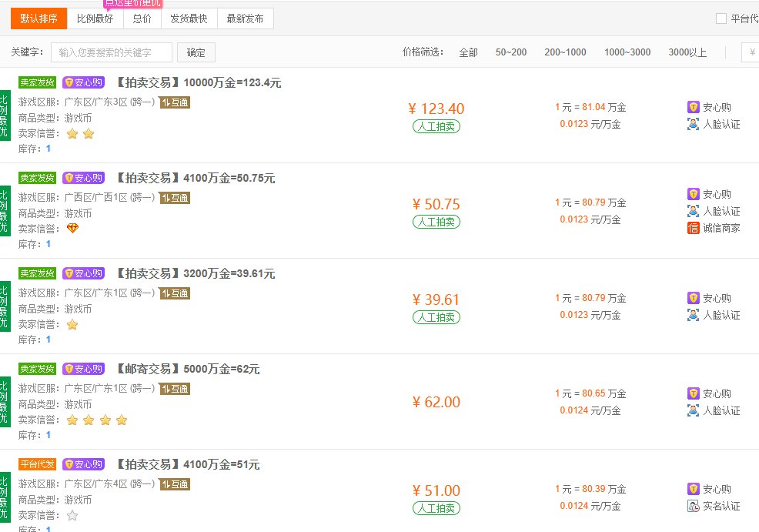
Task: Click green 卖家发货 tag on 3200万金 listing
Action: [x=37, y=273]
